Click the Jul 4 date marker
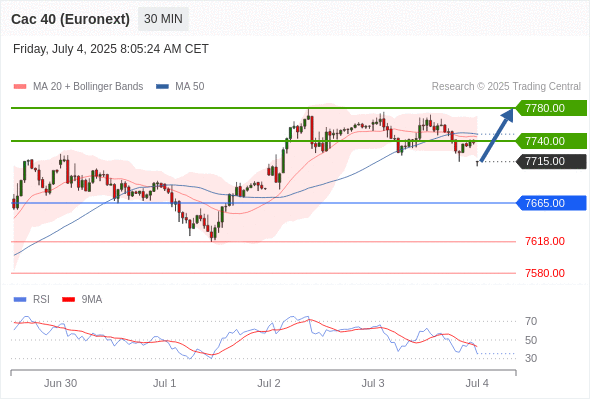 [x=477, y=383]
